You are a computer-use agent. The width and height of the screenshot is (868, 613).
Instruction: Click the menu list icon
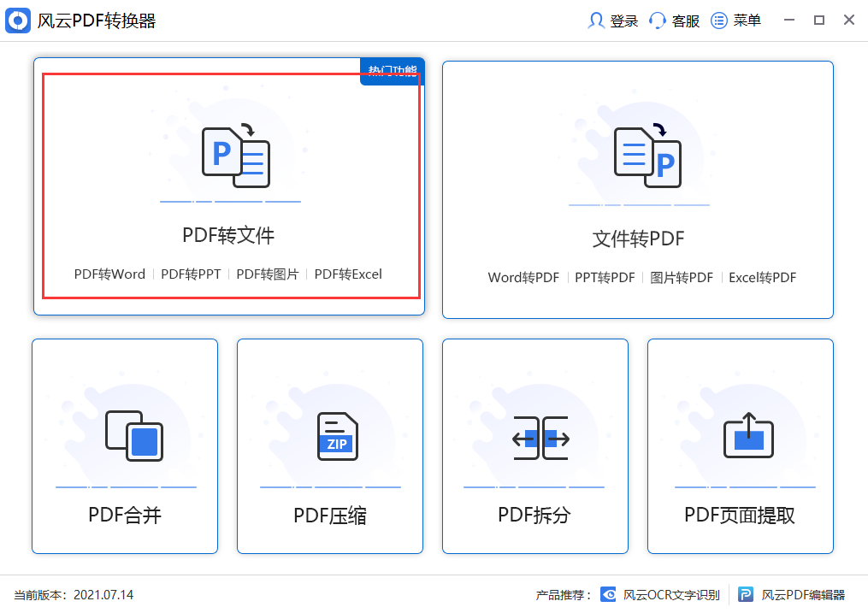(718, 21)
